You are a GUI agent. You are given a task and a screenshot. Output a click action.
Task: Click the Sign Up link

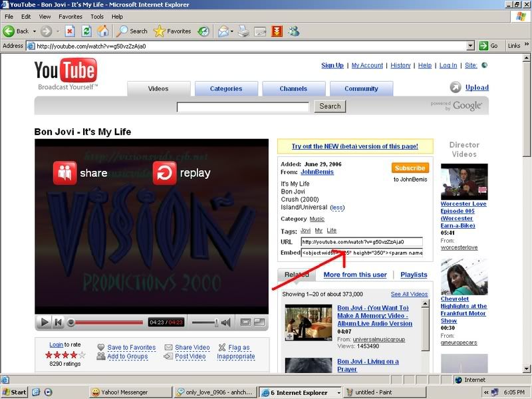332,65
